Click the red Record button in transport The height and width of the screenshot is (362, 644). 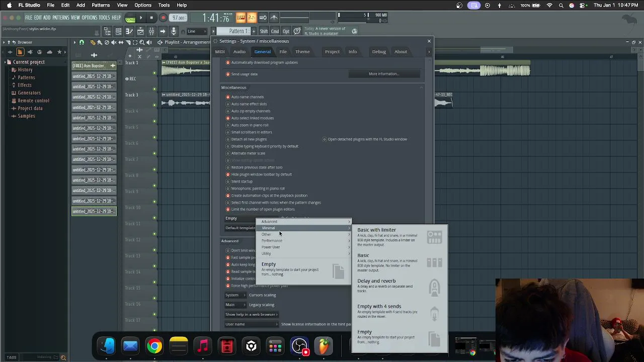(163, 18)
